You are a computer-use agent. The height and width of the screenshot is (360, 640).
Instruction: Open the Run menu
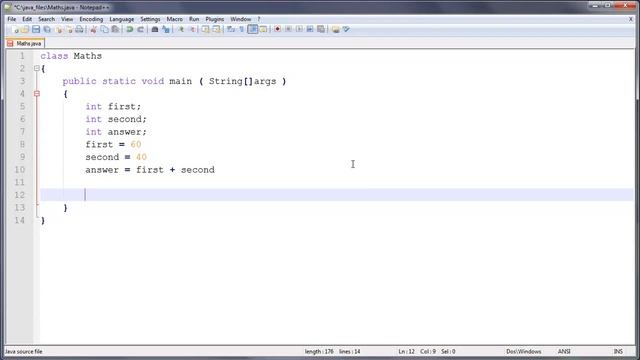194,19
